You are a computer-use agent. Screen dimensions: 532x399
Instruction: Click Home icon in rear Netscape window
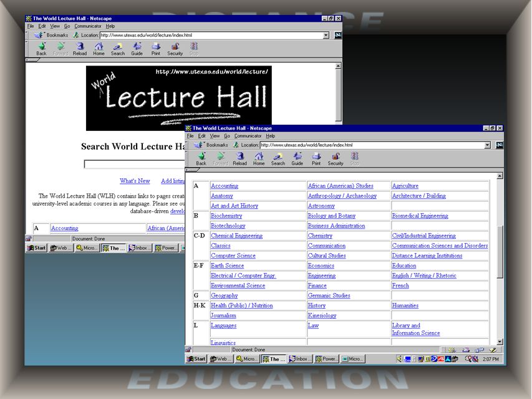point(99,49)
